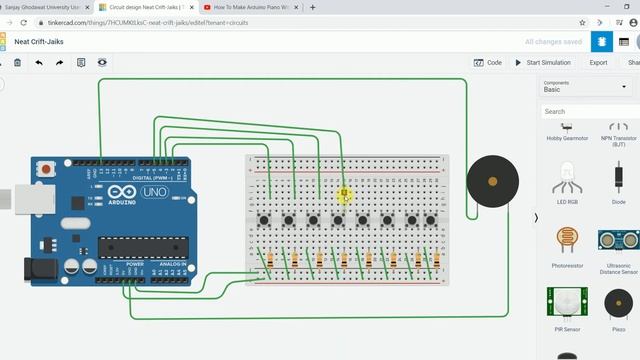This screenshot has width=640, height=360.
Task: Close the YouTube Arduino Piano tab
Action: [296, 7]
